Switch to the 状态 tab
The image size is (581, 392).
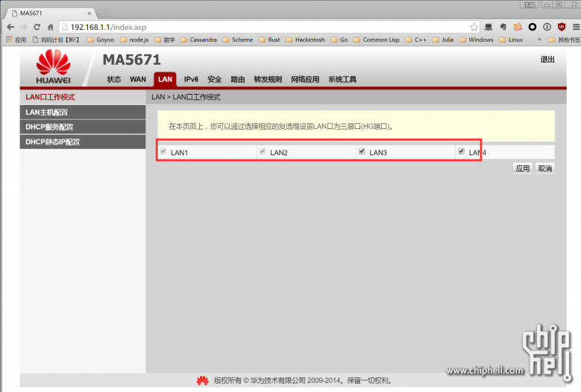pos(114,79)
